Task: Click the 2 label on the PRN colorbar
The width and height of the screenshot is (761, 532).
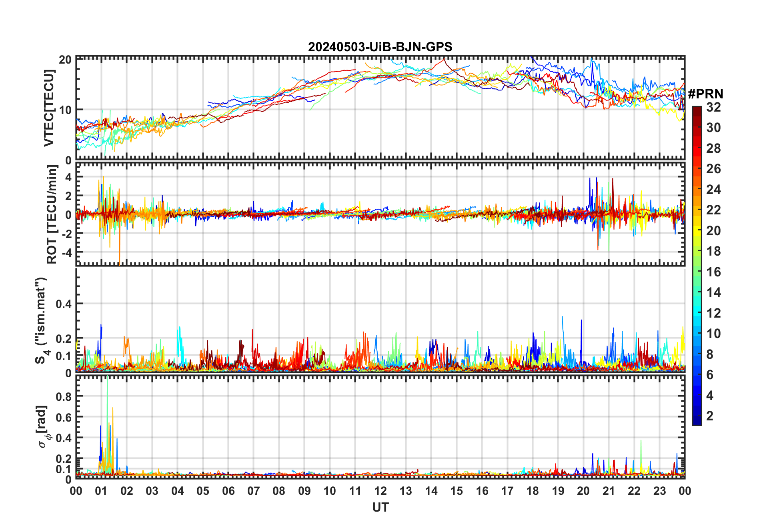Action: point(710,416)
